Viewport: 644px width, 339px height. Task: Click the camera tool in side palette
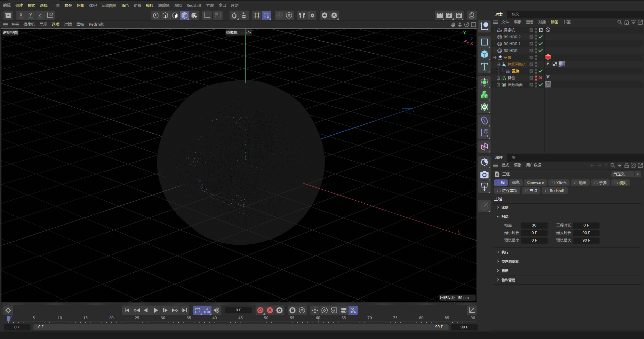(484, 175)
